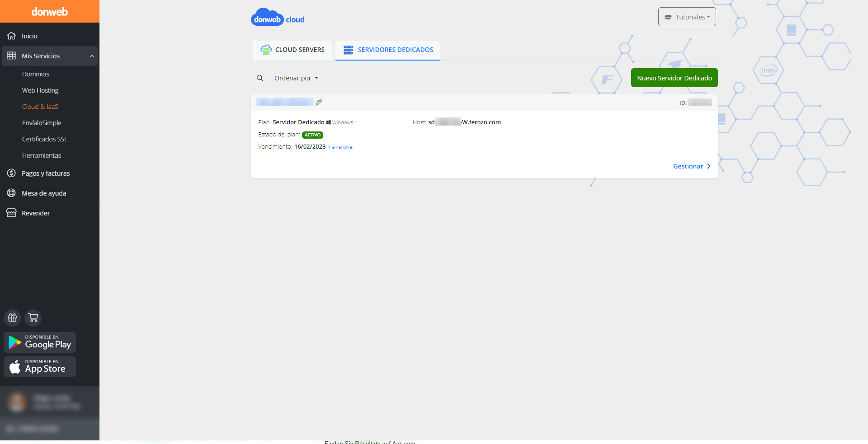
Task: Click the Pagos y facturas dollar icon
Action: (11, 173)
